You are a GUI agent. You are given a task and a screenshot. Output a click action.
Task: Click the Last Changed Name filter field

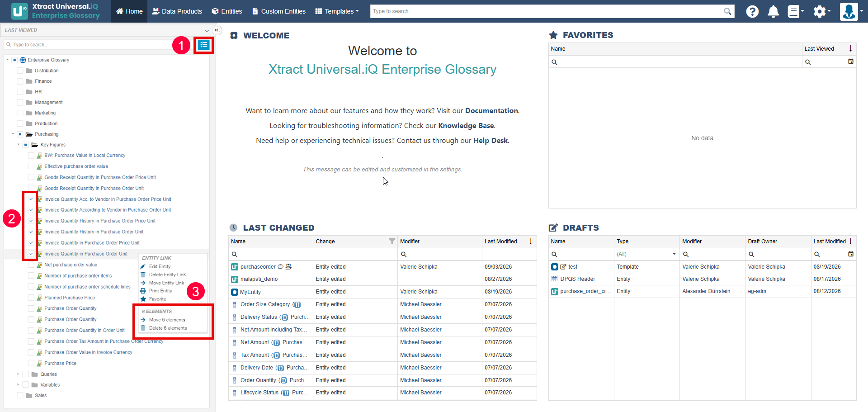tap(271, 254)
